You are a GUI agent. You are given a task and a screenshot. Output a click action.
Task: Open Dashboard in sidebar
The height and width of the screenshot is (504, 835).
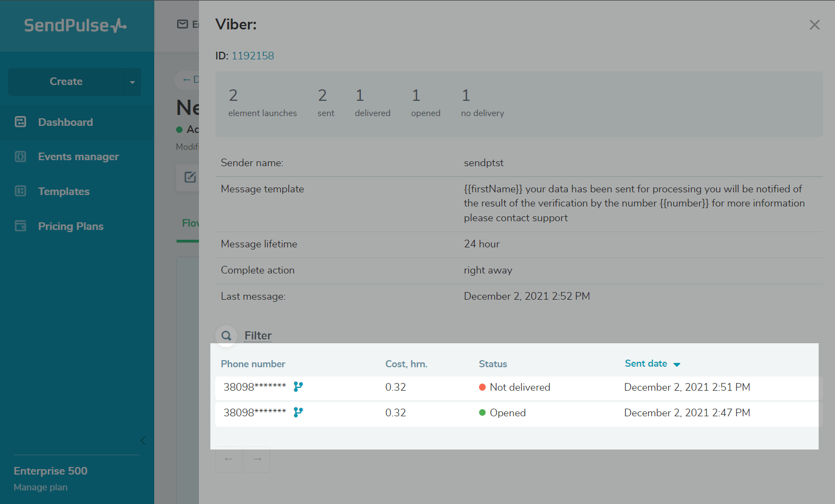click(77, 122)
